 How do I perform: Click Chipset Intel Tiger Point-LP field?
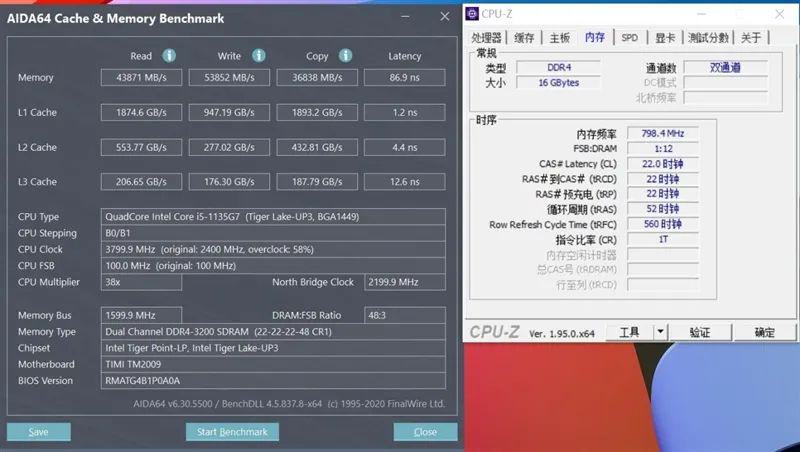[x=273, y=348]
